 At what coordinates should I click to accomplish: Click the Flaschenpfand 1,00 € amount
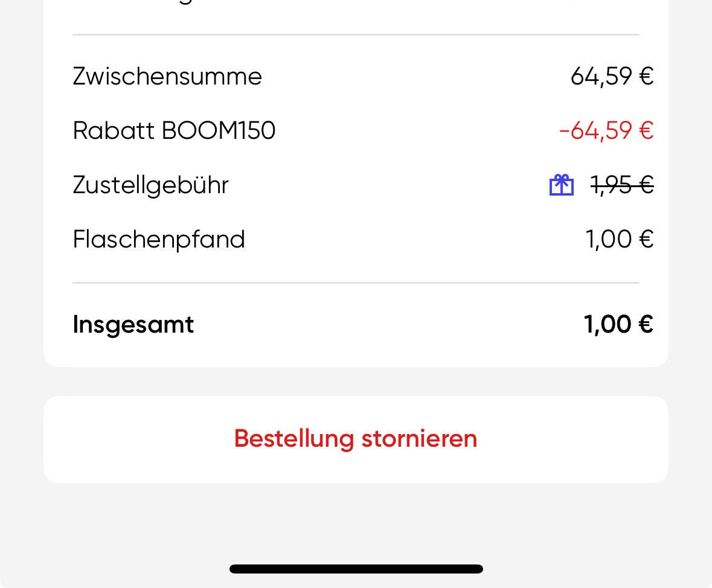click(x=620, y=239)
